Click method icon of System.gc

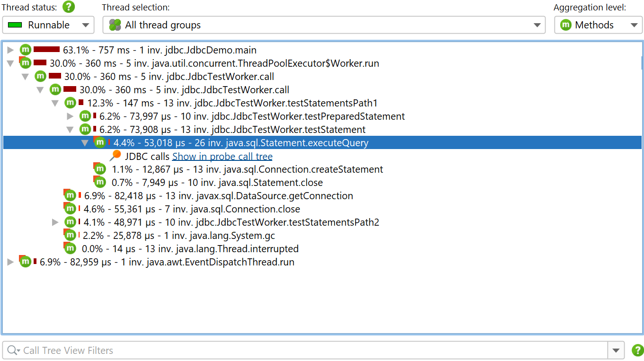point(70,235)
